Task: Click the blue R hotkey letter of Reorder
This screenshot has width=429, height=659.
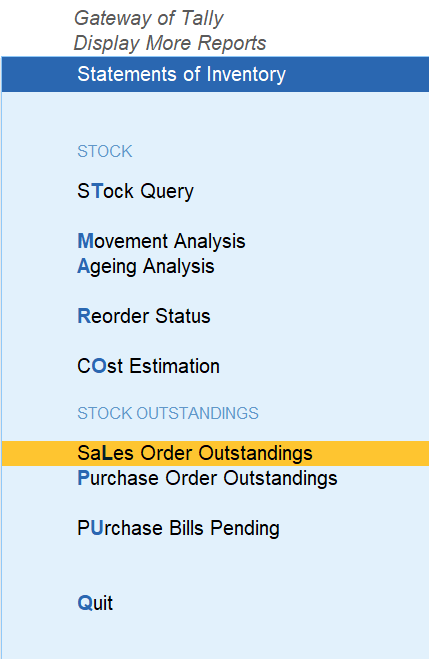Action: tap(84, 316)
